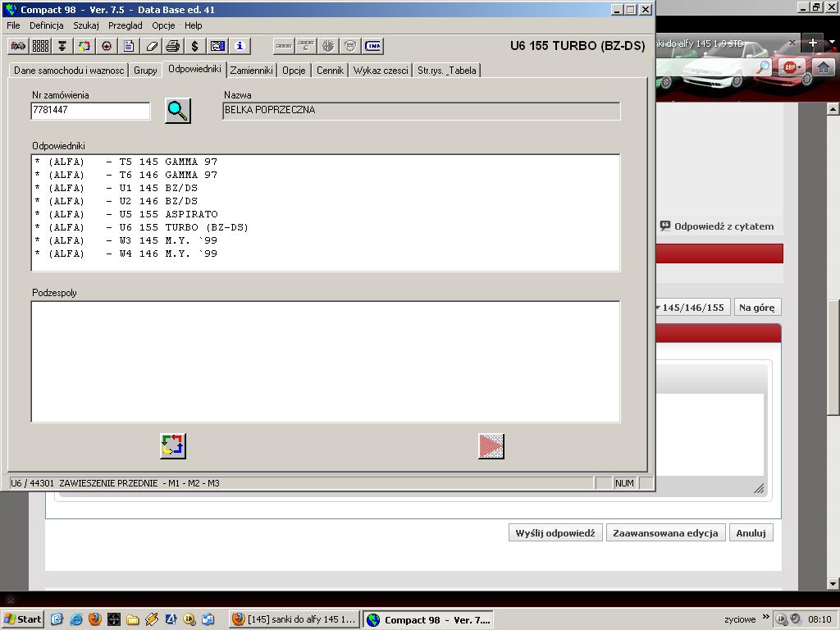This screenshot has height=630, width=840.
Task: Open a new browser tab with plus
Action: coord(813,43)
